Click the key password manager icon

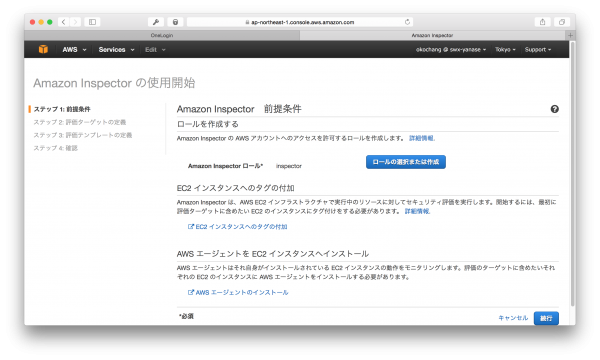[156, 22]
